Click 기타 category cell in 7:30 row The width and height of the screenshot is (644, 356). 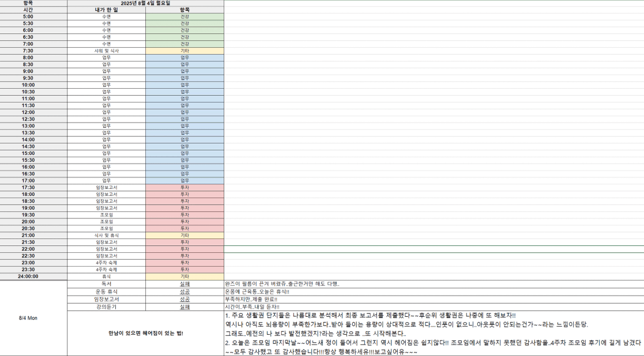pos(185,51)
